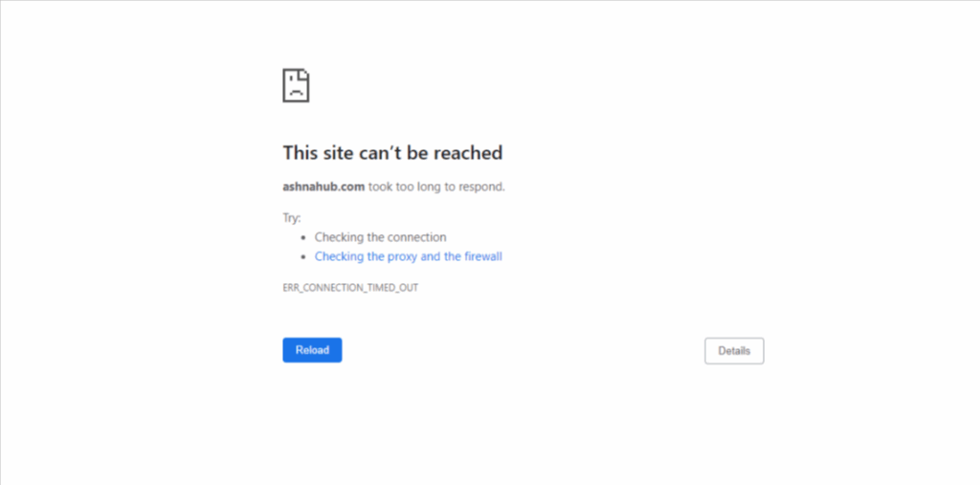This screenshot has width=980, height=485.
Task: Click the folded corner of the sad page icon
Action: click(x=304, y=75)
